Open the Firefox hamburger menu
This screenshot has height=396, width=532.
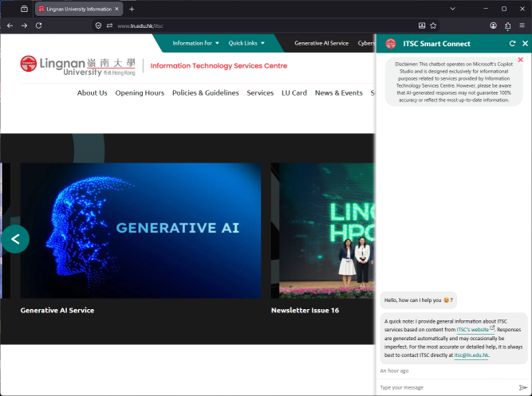click(x=522, y=25)
